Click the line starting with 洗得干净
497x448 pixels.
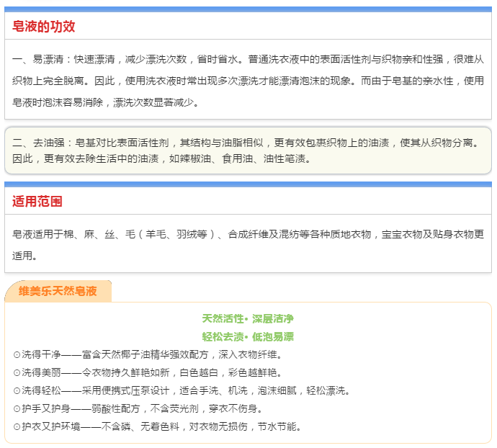[x=148, y=354]
